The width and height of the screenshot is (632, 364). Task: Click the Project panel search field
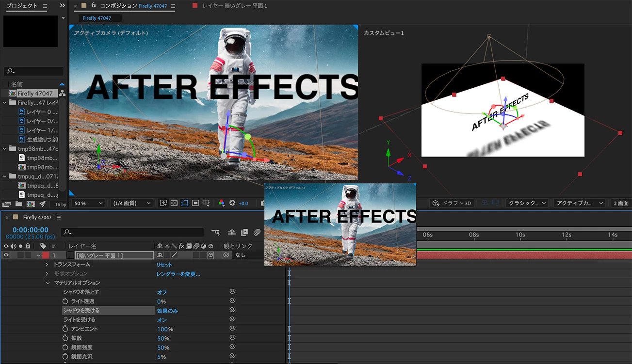34,71
